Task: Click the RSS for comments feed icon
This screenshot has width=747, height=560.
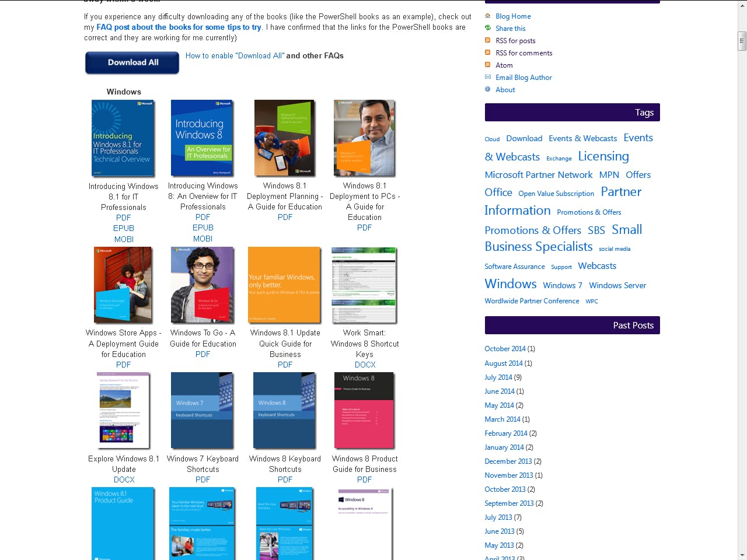Action: coord(488,52)
